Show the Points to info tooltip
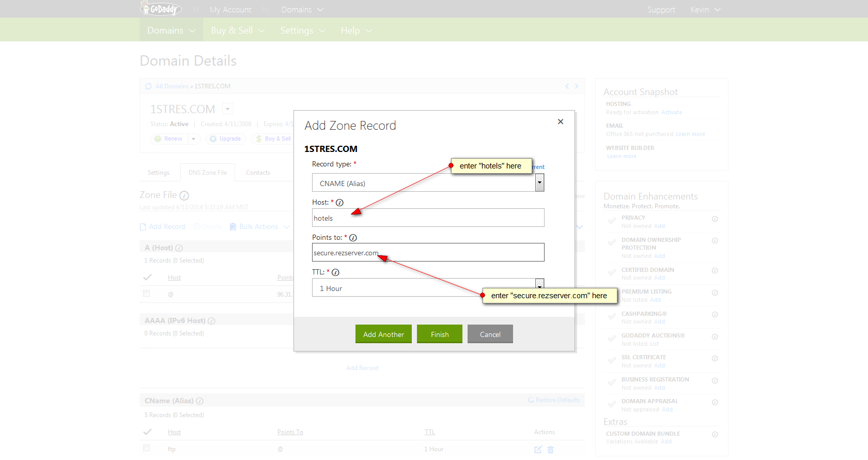The width and height of the screenshot is (868, 460). point(353,238)
